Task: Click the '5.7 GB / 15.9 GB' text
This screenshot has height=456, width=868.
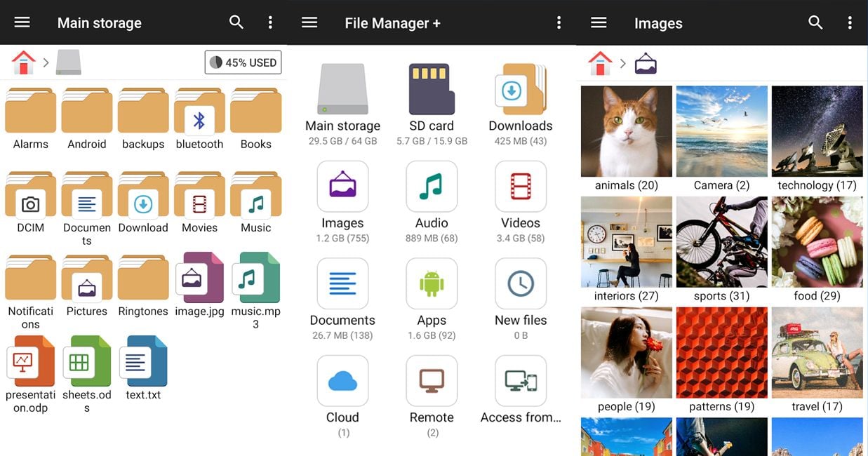Action: coord(432,141)
